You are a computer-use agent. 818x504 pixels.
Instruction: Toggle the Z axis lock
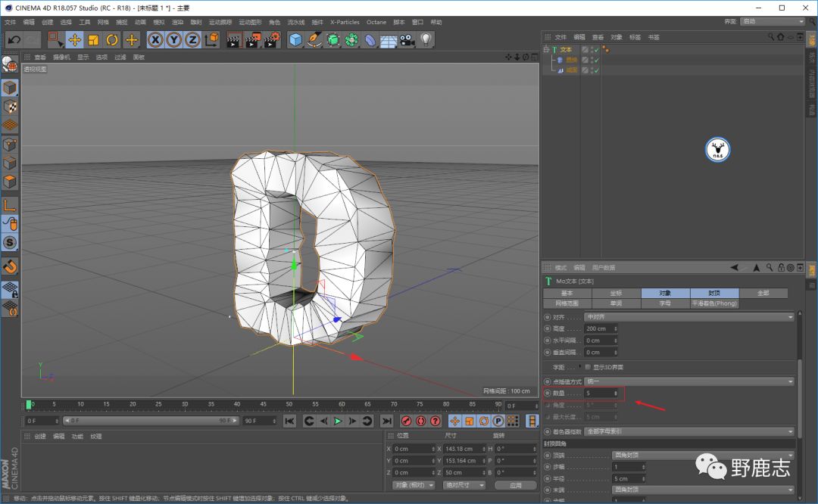click(192, 40)
